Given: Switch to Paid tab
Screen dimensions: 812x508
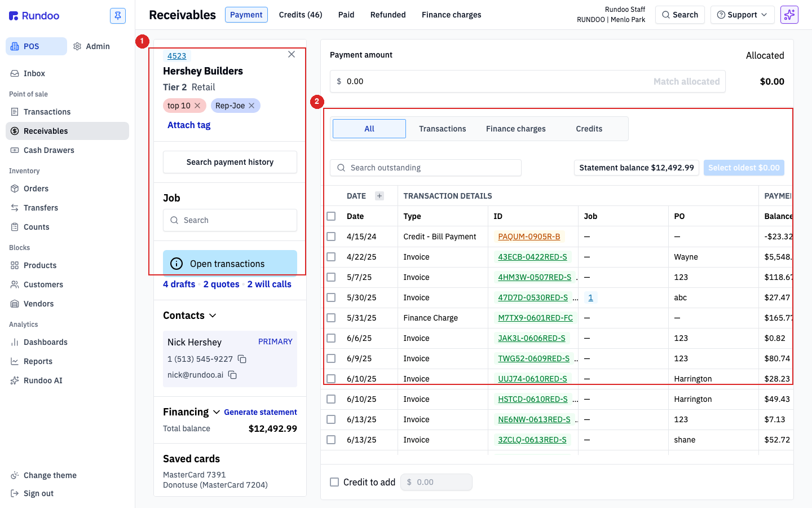Looking at the screenshot, I should click(x=346, y=15).
